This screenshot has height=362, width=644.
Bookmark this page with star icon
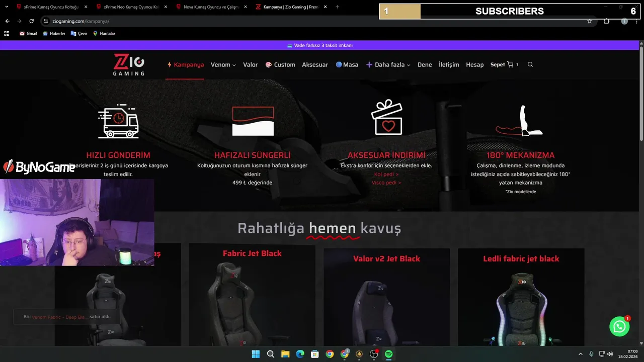(590, 21)
